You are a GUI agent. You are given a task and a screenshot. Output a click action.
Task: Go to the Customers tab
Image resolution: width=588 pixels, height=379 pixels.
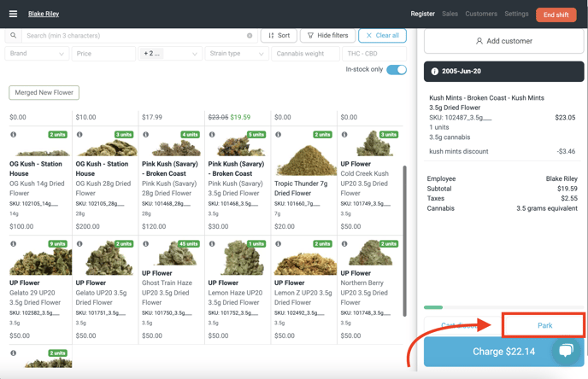[481, 15]
